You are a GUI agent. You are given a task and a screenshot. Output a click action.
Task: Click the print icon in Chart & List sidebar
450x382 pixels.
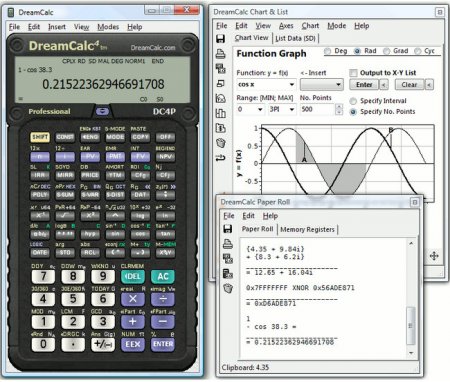coord(220,54)
